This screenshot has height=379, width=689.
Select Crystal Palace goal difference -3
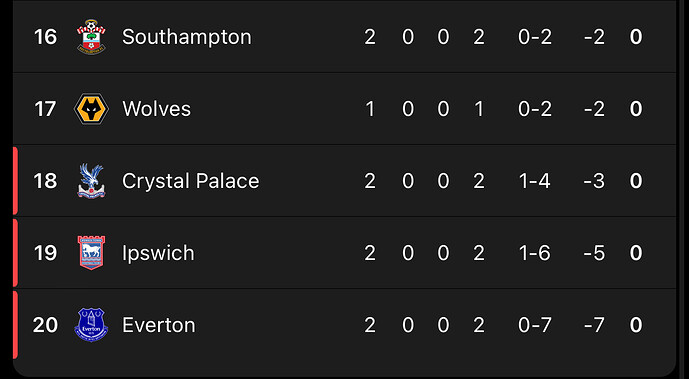[x=594, y=181]
